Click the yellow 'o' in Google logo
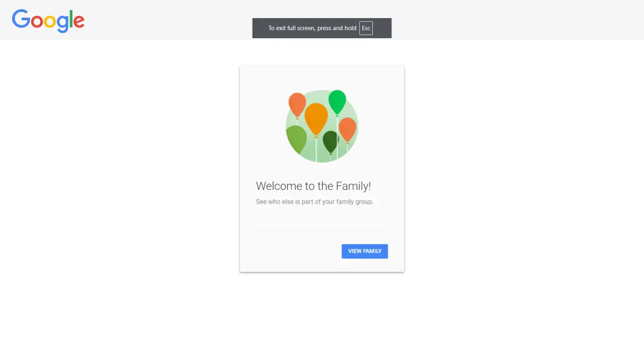Image resolution: width=644 pixels, height=362 pixels. point(50,22)
